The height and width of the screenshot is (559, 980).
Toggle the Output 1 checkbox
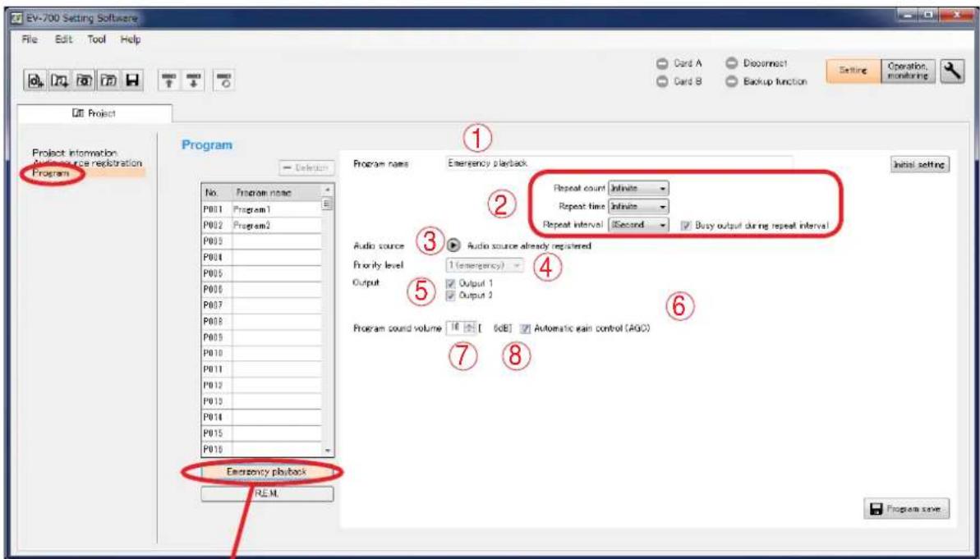tap(452, 283)
